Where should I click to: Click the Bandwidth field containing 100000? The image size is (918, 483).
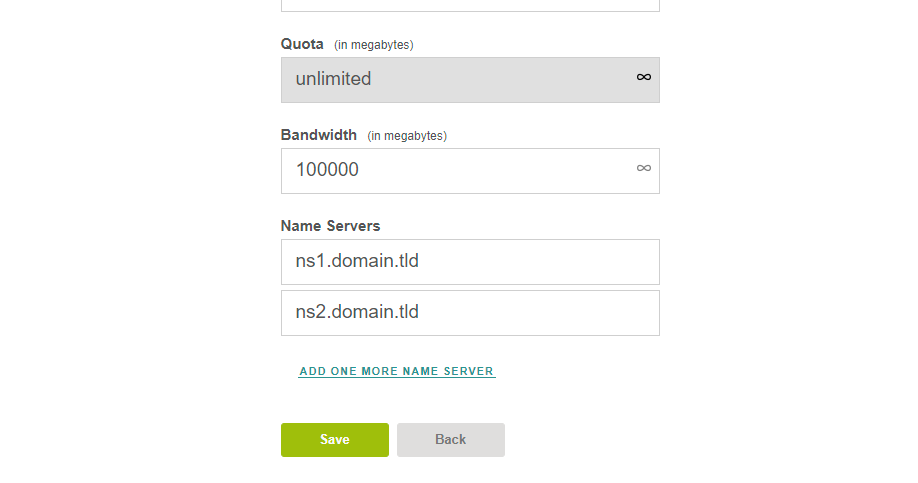click(x=470, y=170)
